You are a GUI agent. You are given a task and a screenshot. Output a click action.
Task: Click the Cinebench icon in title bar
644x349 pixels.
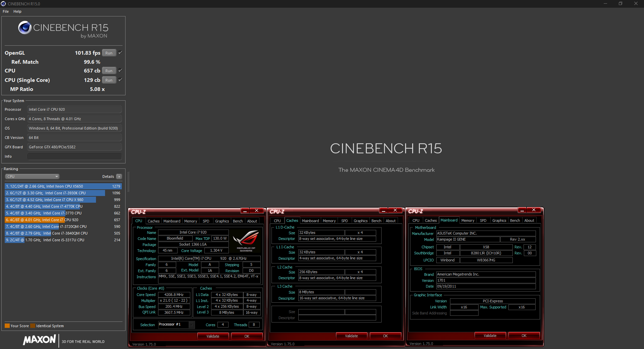[3, 4]
